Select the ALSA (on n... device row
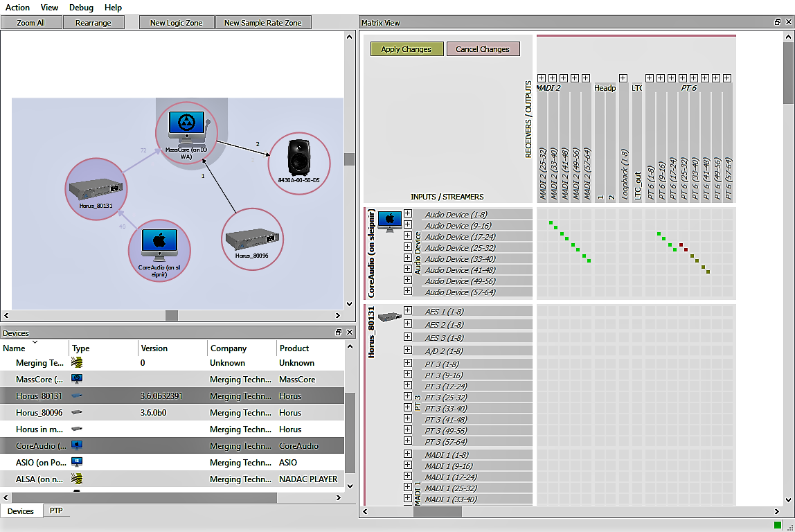 [x=172, y=479]
